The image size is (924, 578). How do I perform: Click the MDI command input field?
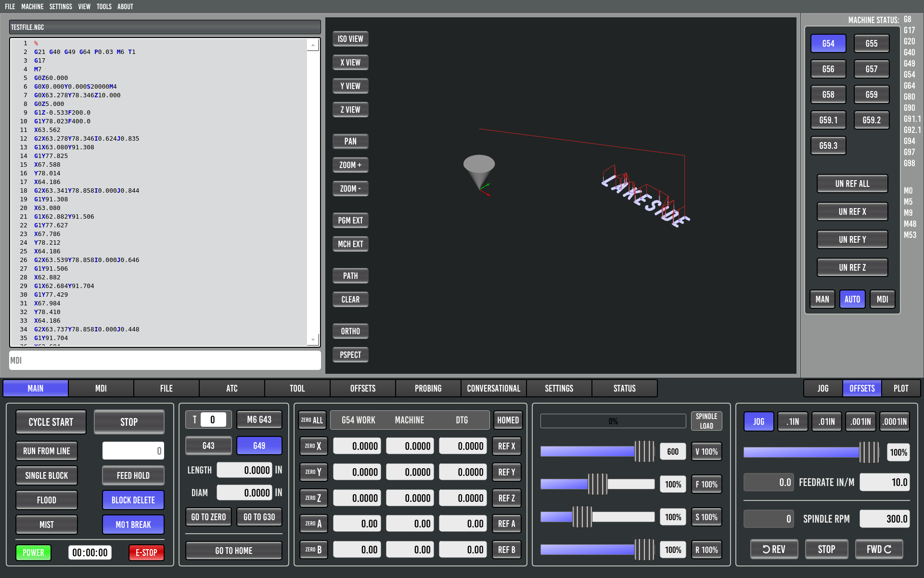(x=165, y=361)
